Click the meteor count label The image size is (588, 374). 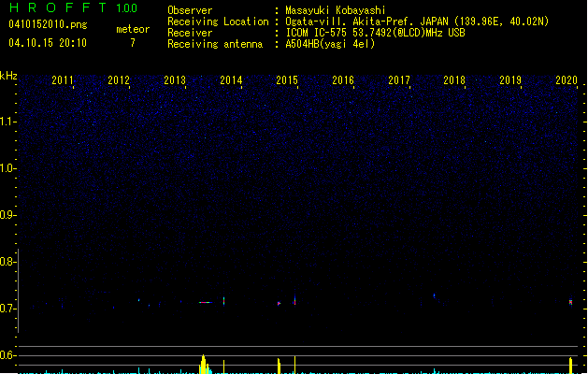[133, 29]
